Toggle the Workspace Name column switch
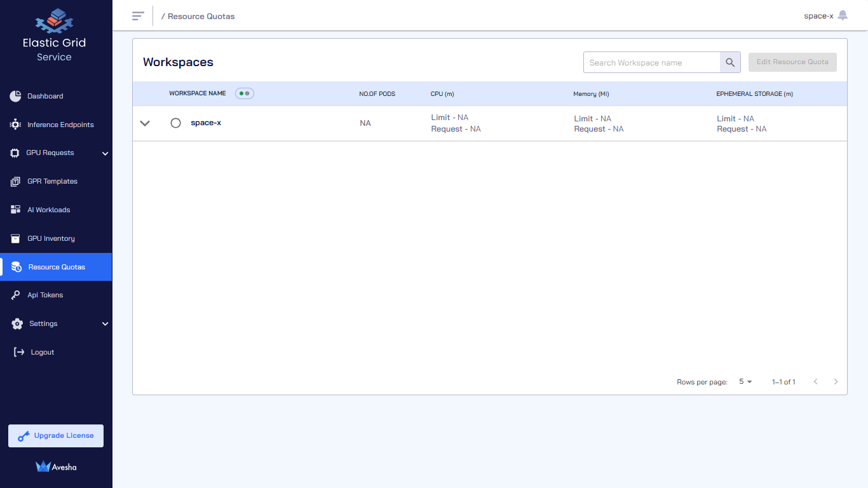This screenshot has width=868, height=488. (244, 93)
